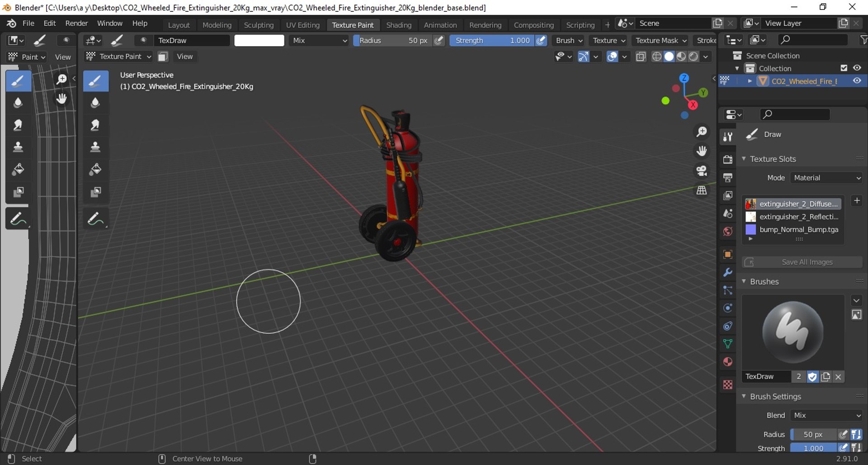Open the Object Data properties tab
The image size is (868, 465).
728,344
